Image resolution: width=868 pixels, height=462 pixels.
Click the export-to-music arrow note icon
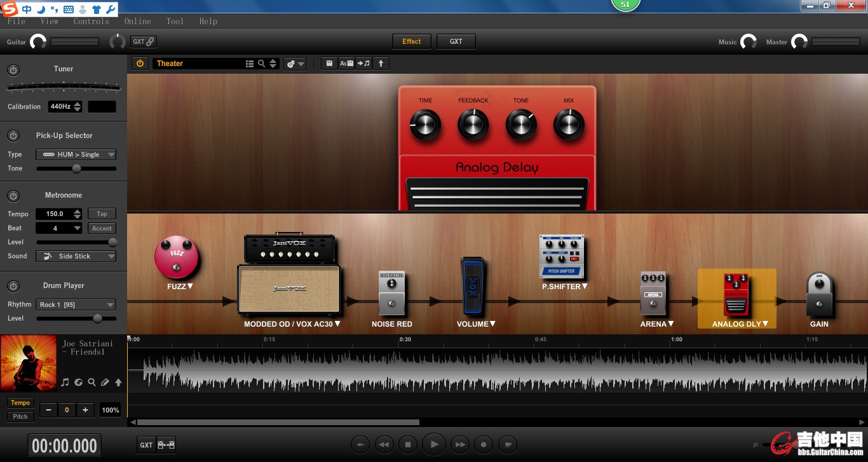click(363, 64)
